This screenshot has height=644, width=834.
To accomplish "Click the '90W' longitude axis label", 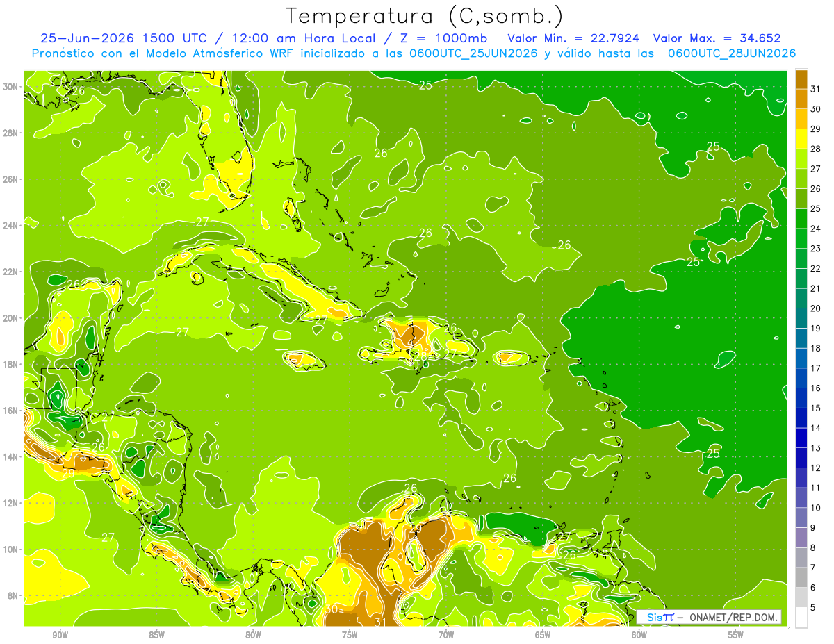I will point(60,635).
